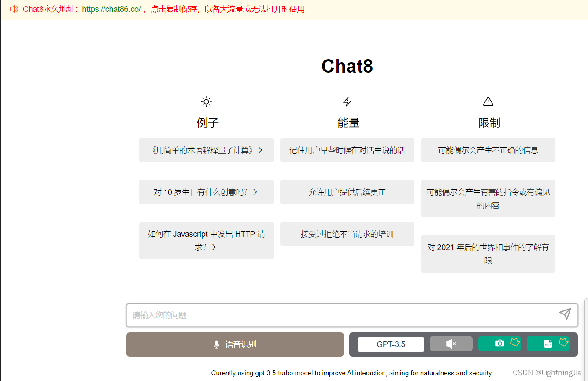Click the sun icon above 例子
588x381 pixels.
point(206,102)
